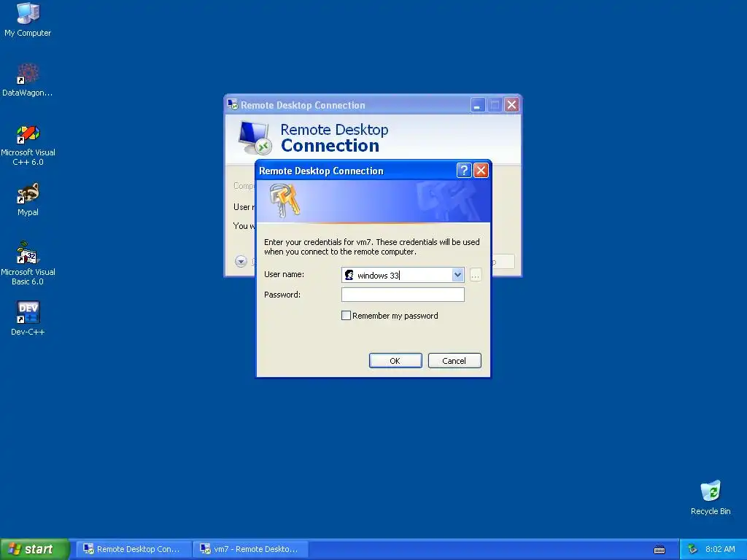
Task: Click the round Options expander arrow
Action: 241,261
